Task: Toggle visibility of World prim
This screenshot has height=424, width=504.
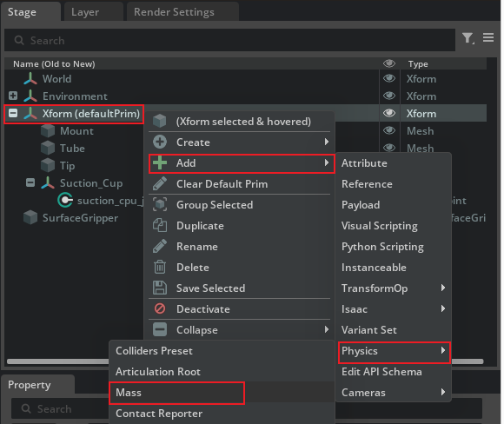Action: click(389, 78)
